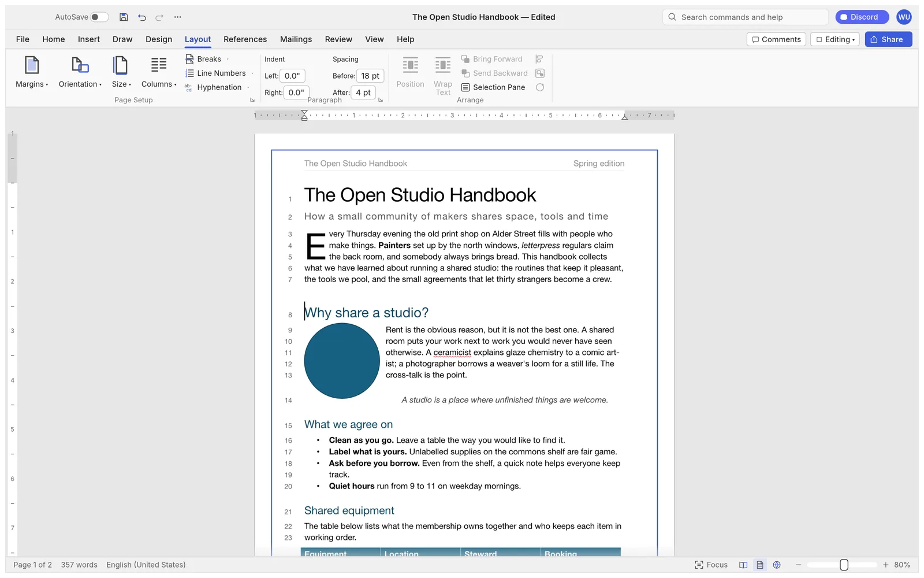Switch to the Design tab
The width and height of the screenshot is (924, 578).
[x=159, y=39]
